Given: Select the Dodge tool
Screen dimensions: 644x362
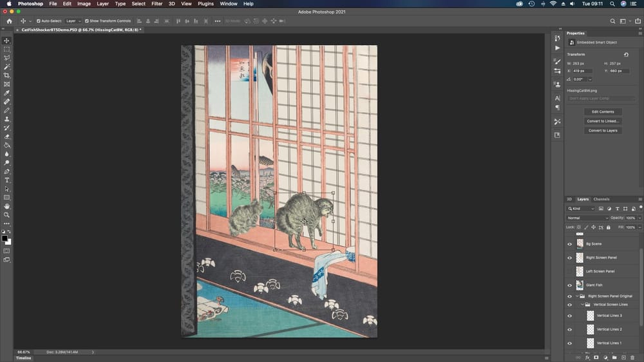Looking at the screenshot, I should click(x=6, y=163).
